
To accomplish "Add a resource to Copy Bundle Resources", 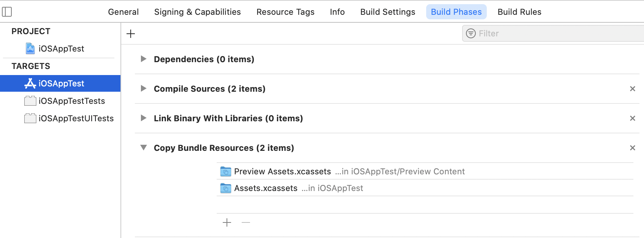I will click(x=227, y=222).
